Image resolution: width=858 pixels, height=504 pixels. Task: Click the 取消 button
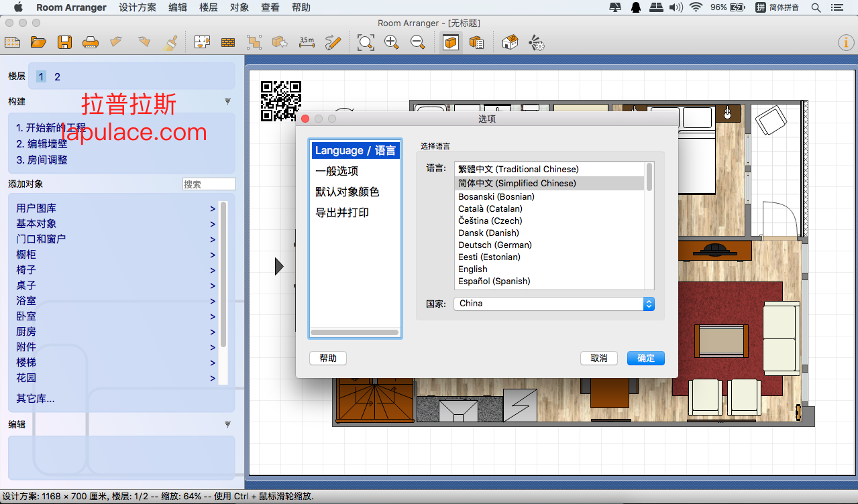(599, 358)
